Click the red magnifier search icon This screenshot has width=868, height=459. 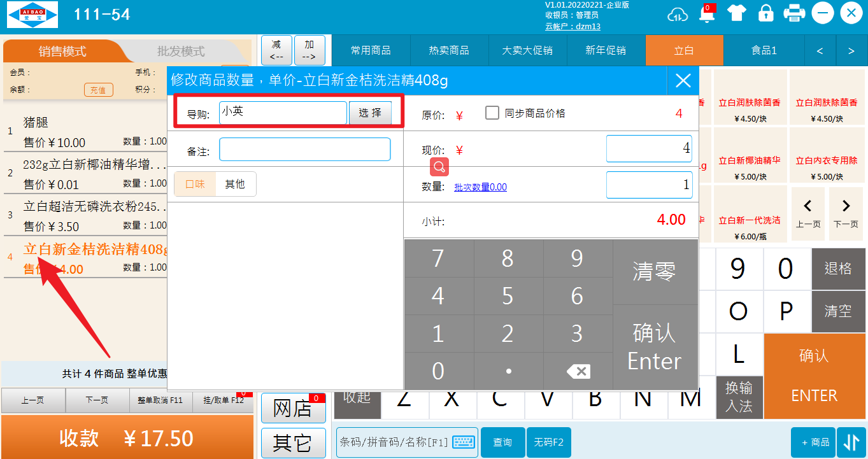439,167
